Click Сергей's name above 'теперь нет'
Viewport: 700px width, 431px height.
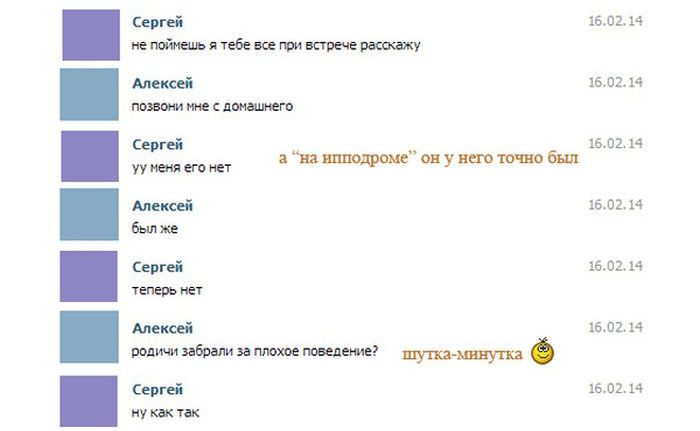pyautogui.click(x=158, y=267)
